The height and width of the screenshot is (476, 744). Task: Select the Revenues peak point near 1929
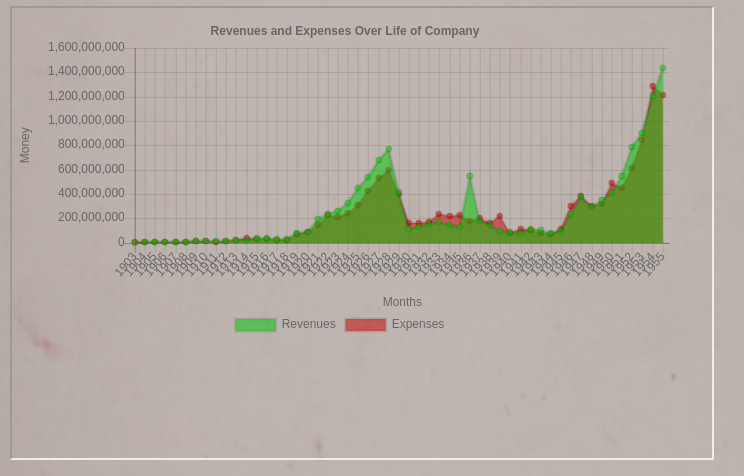point(388,149)
